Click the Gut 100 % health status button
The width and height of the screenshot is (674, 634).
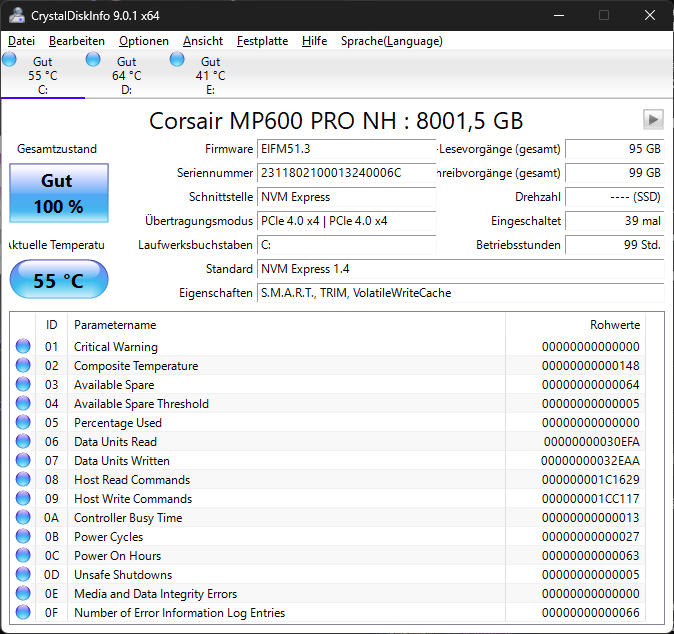tap(59, 193)
